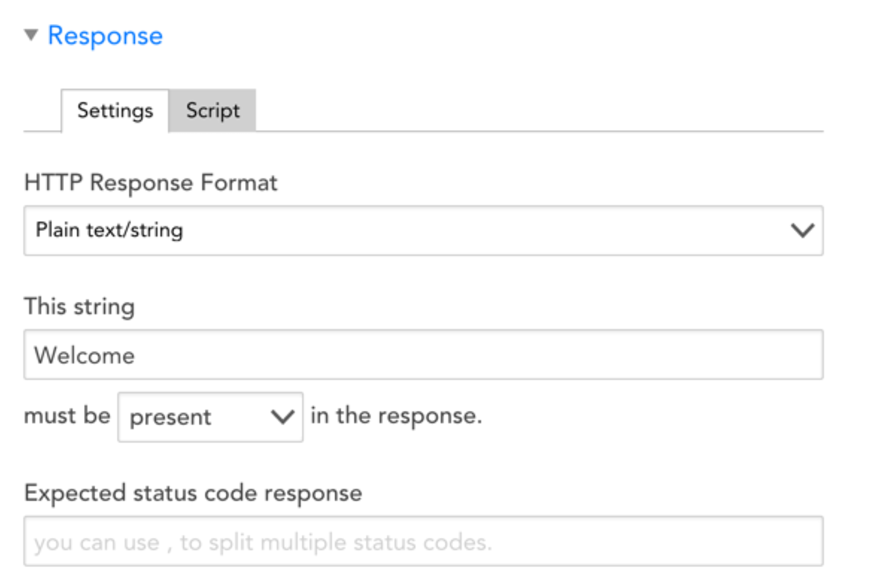Focus the Expected status code response field
Viewport: 877px width, 587px height.
pyautogui.click(x=423, y=541)
